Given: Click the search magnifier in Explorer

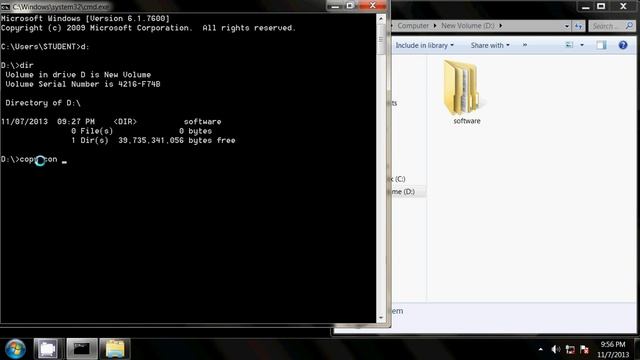Looking at the screenshot, I should 629,26.
